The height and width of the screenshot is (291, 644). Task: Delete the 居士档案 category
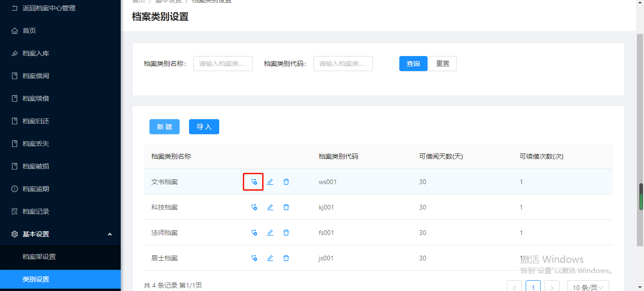(x=286, y=258)
